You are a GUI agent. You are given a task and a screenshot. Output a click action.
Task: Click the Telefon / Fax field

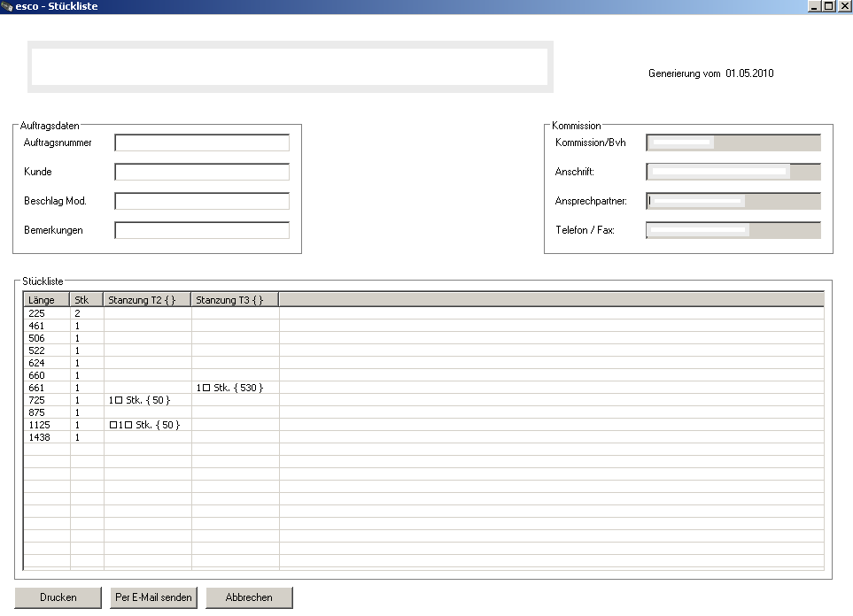point(733,230)
